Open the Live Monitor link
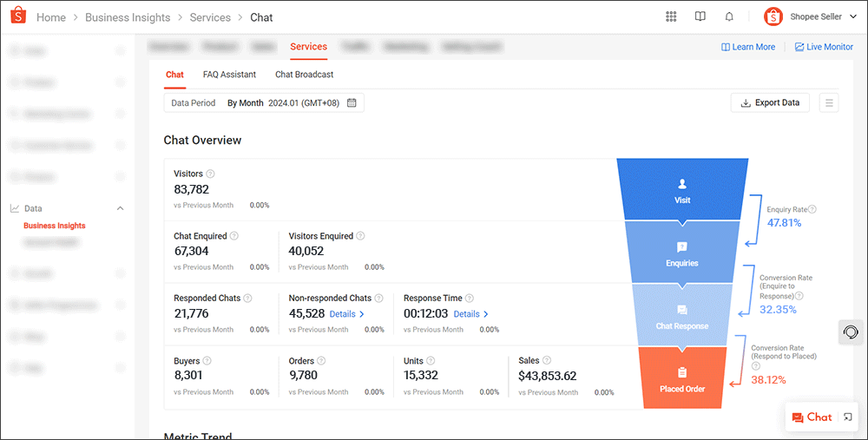 tap(824, 47)
